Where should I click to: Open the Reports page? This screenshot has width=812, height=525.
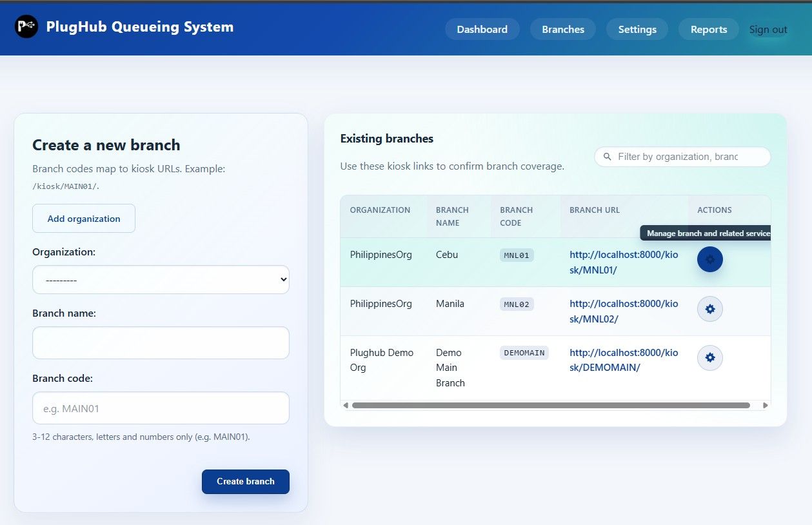(708, 29)
